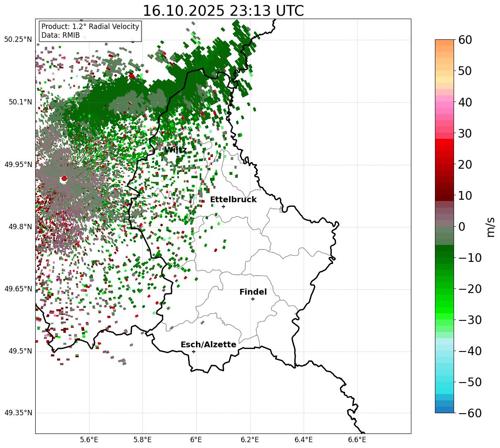Click the Esch/Alzette station cross marker
This screenshot has height=448, width=500.
193,351
